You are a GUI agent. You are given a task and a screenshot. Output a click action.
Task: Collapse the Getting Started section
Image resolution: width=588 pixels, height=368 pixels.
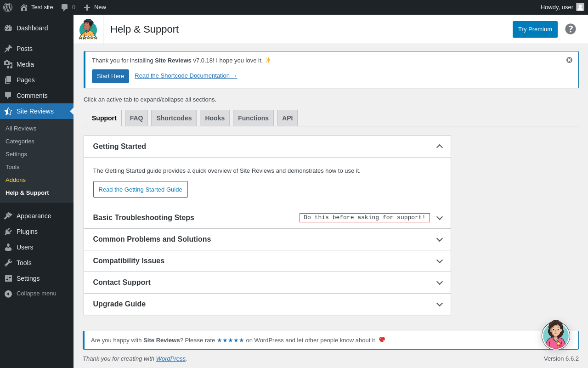(x=440, y=147)
